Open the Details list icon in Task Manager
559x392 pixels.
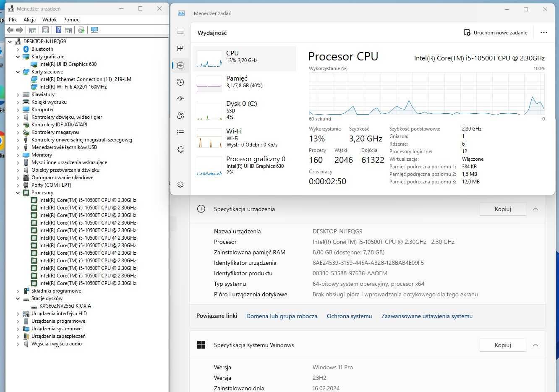(180, 133)
